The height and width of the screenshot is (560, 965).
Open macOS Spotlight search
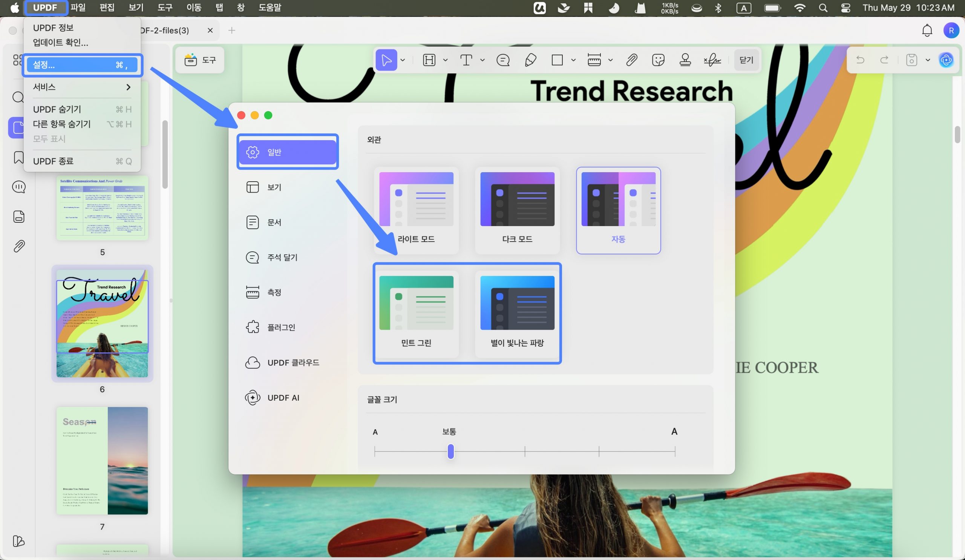[x=823, y=8]
